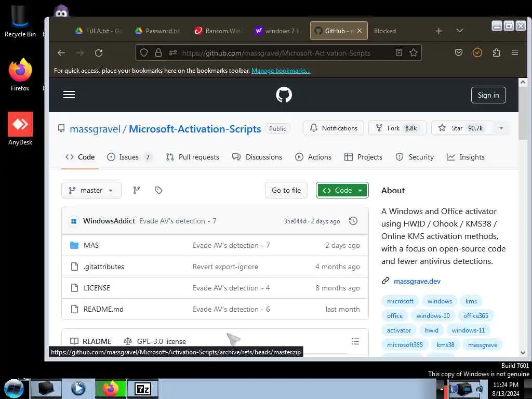Click the page scrollbar down arrow
532x399 pixels.
(x=523, y=353)
